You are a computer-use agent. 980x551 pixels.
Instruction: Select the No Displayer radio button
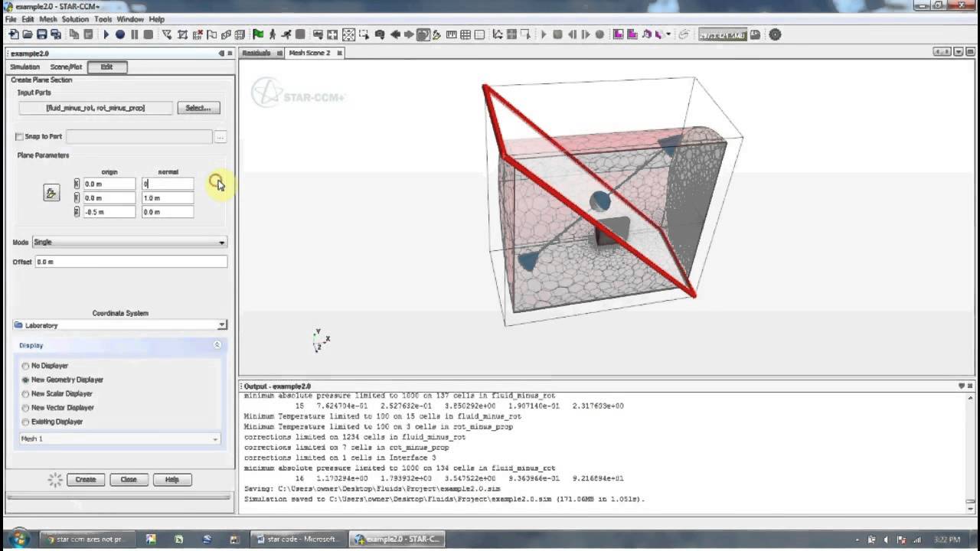click(25, 366)
